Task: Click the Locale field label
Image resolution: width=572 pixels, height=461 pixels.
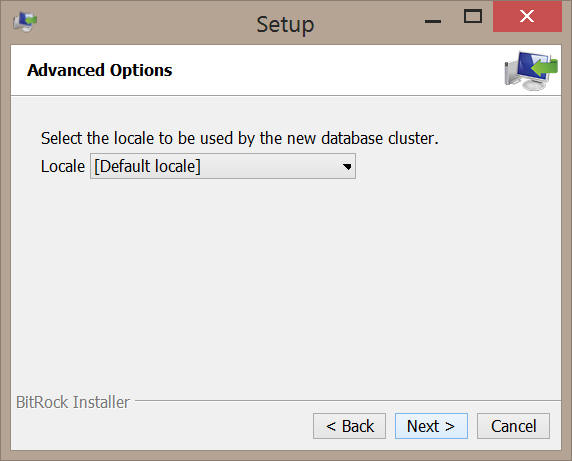Action: (63, 166)
